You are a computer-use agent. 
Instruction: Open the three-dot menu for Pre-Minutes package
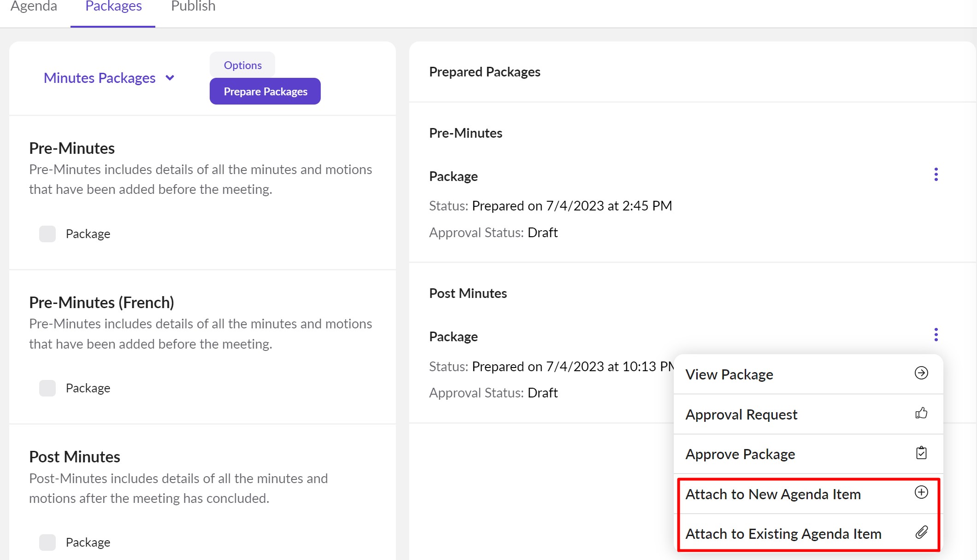[x=936, y=175]
